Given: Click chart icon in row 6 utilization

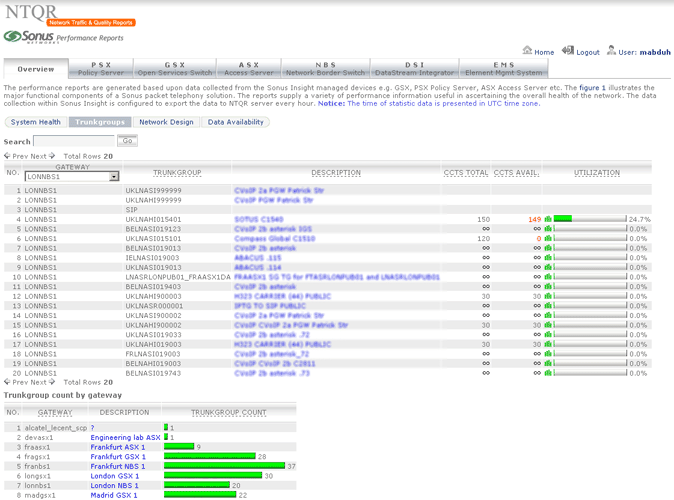Looking at the screenshot, I should pos(548,239).
